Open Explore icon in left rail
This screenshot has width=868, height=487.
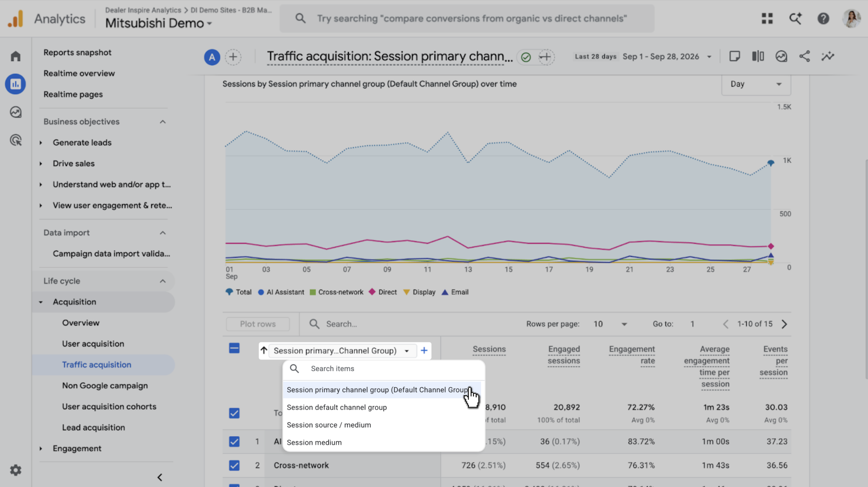16,112
